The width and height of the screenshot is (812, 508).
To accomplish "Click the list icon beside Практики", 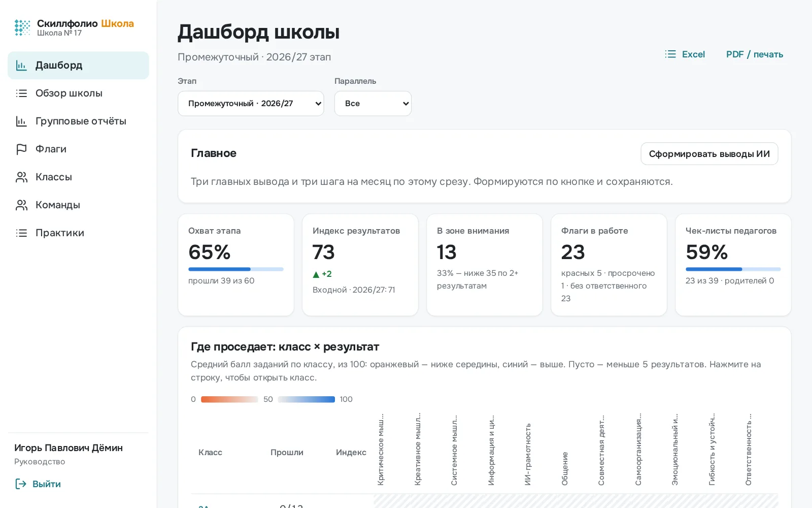I will click(x=21, y=233).
